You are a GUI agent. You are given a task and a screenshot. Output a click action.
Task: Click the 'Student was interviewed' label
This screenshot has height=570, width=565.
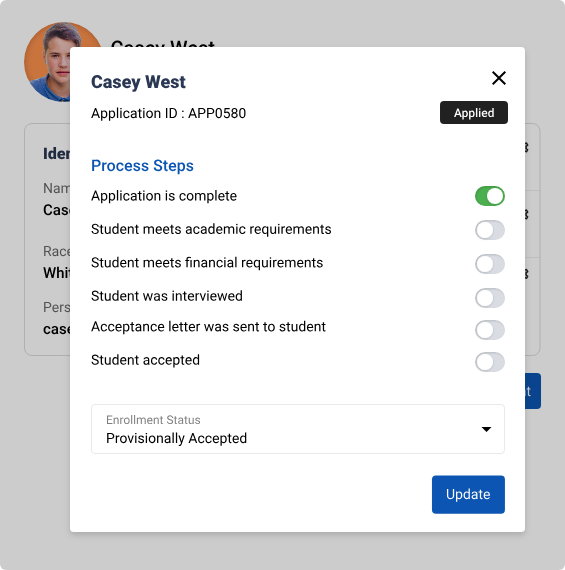point(167,296)
